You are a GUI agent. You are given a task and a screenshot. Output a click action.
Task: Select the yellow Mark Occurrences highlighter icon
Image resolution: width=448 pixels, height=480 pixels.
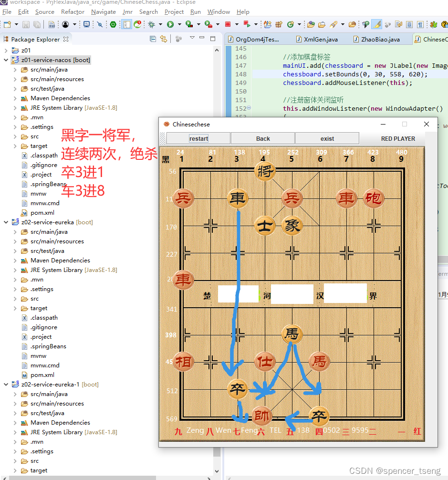click(x=376, y=24)
